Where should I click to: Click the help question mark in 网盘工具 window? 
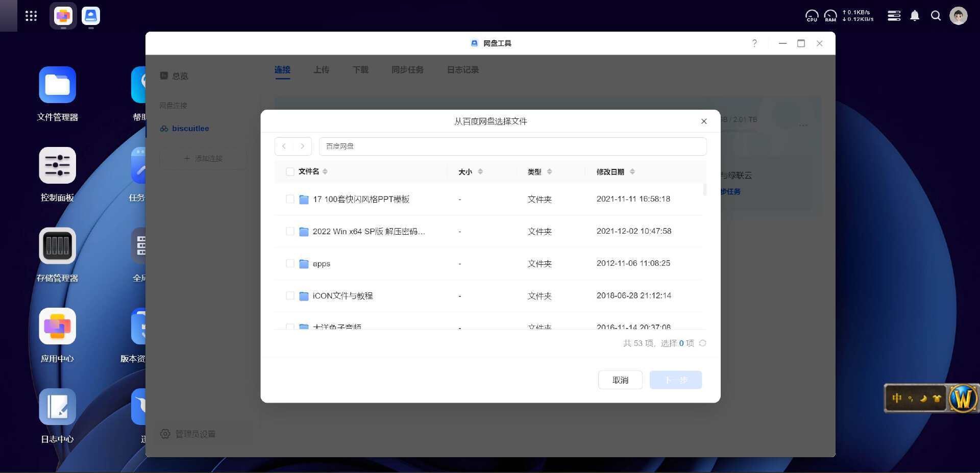754,43
